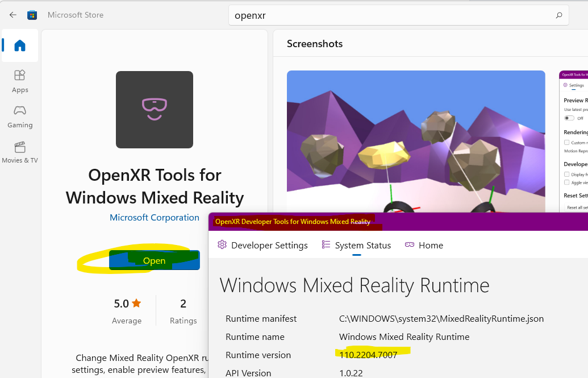Click the orange rating star
This screenshot has width=588, height=378.
[x=136, y=303]
